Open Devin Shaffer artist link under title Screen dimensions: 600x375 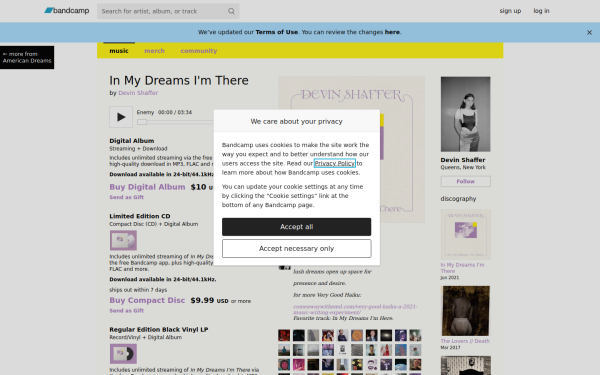click(138, 93)
